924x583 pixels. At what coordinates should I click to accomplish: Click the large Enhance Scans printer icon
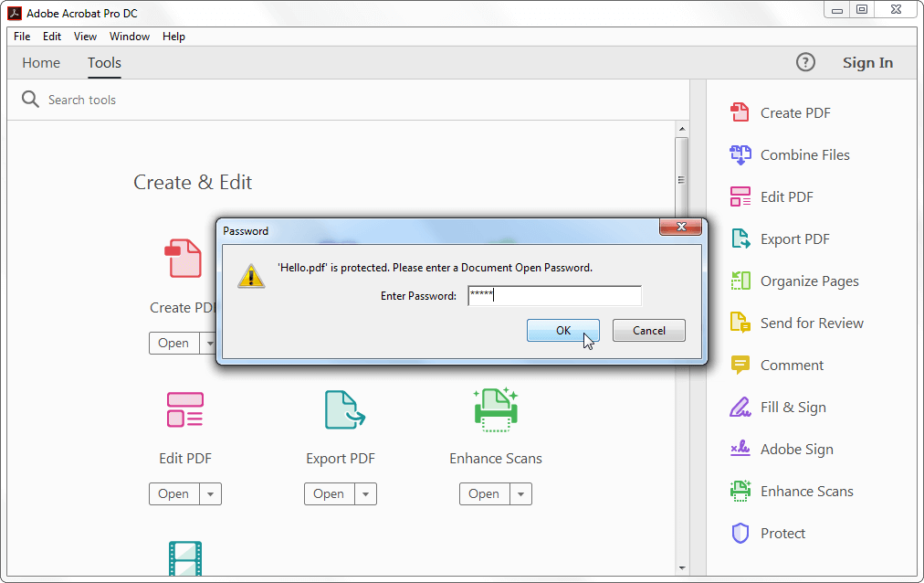tap(496, 409)
